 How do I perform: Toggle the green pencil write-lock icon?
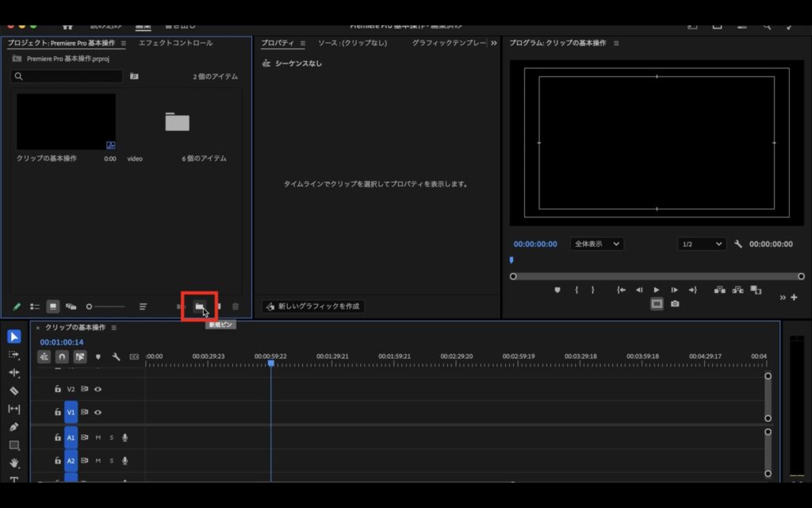click(x=17, y=306)
